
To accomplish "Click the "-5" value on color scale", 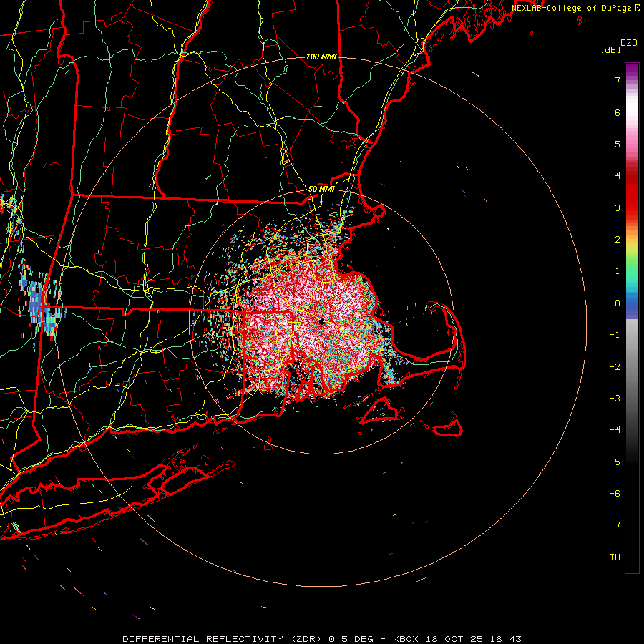I will (x=615, y=462).
